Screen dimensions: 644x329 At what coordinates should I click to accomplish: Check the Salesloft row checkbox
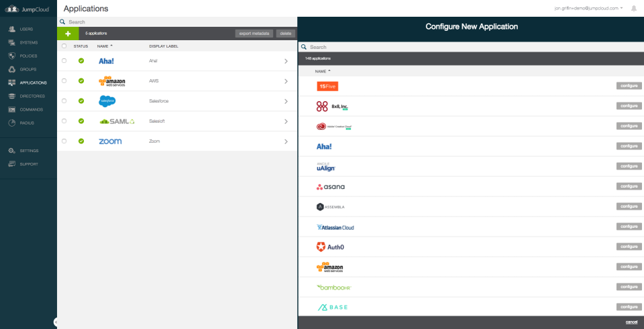(64, 121)
